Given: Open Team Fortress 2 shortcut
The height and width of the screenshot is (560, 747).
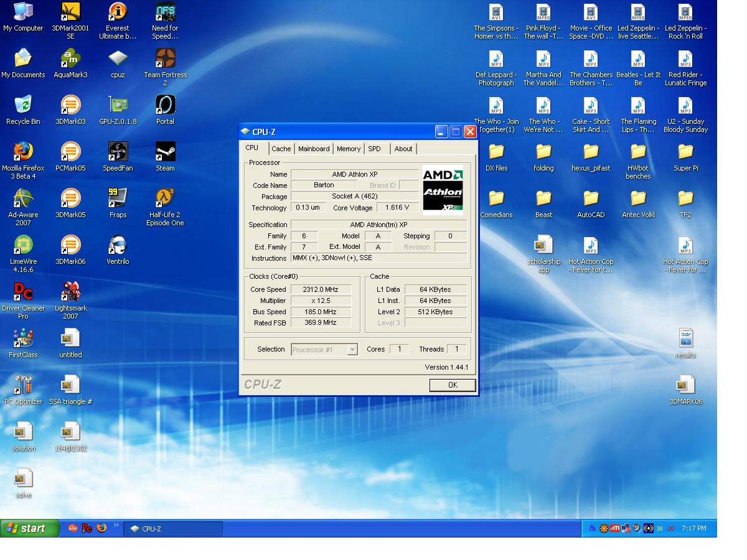Looking at the screenshot, I should click(165, 67).
